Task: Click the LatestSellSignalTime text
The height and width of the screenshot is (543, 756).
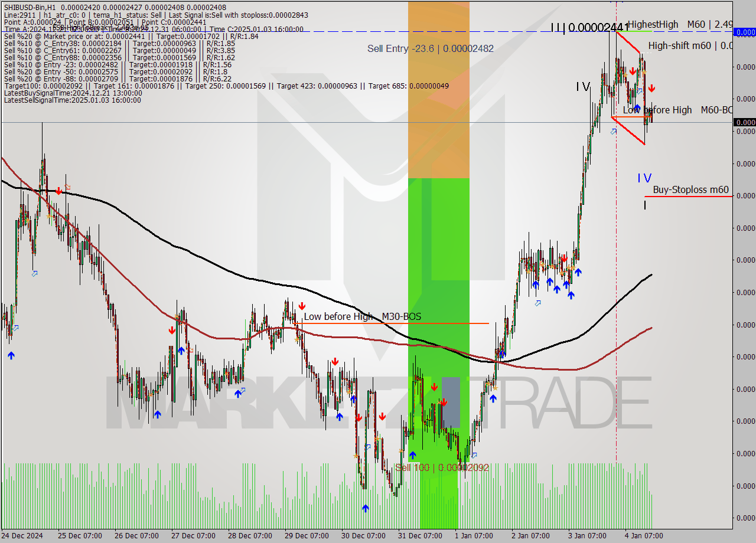Action: coord(72,100)
